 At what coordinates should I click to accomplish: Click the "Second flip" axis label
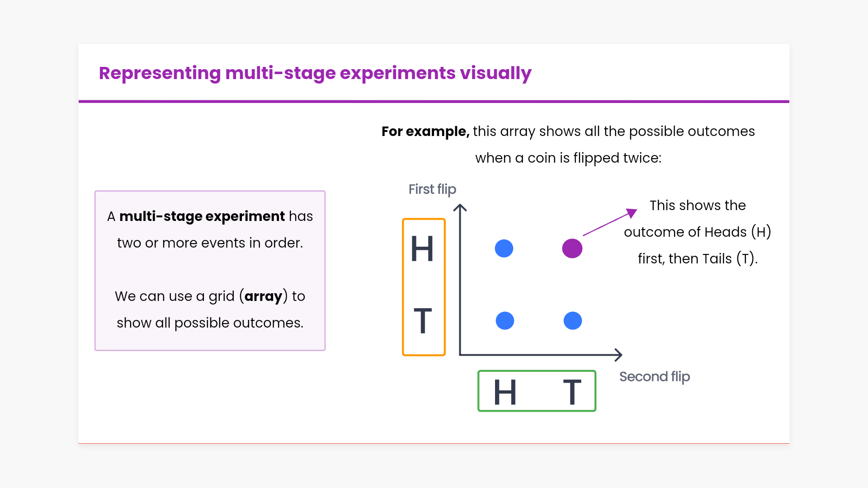(x=654, y=376)
